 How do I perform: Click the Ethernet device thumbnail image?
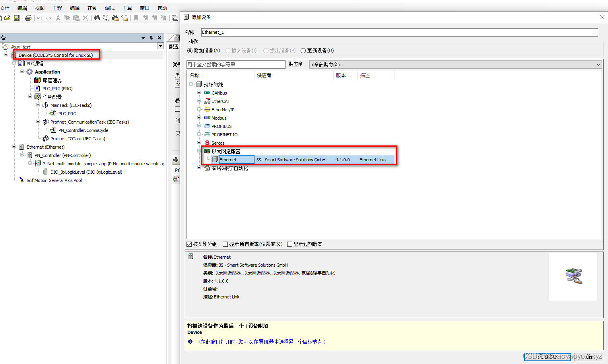point(573,277)
